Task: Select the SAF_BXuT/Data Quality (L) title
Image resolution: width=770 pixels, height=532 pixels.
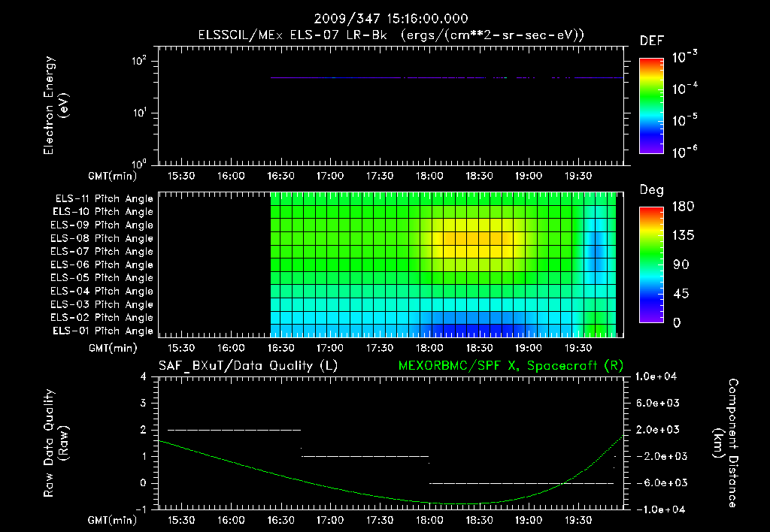Action: pyautogui.click(x=248, y=366)
